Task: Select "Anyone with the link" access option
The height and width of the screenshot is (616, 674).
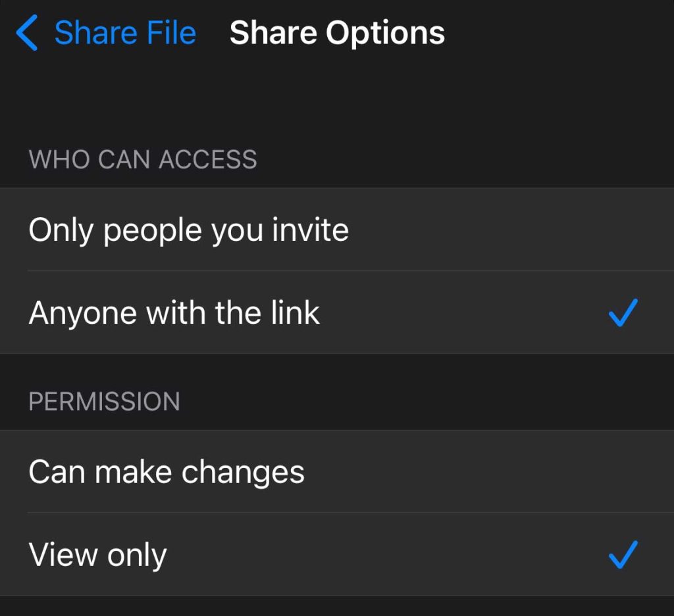Action: [174, 313]
